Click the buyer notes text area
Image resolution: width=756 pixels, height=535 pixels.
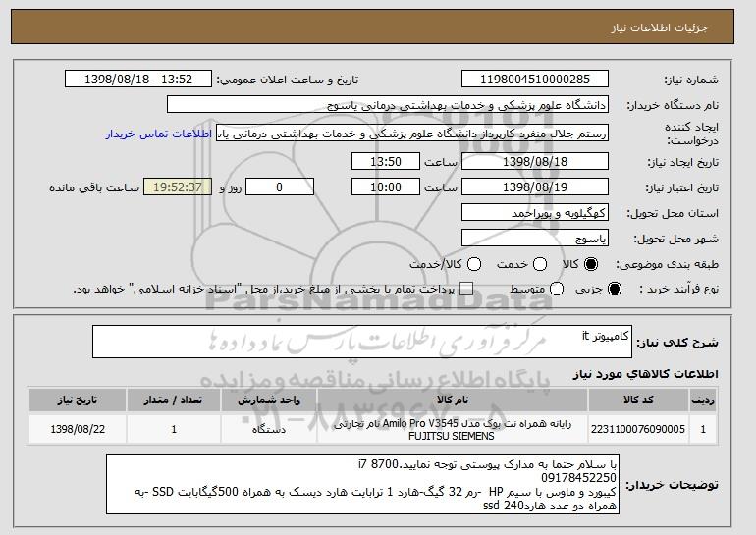pyautogui.click(x=362, y=484)
